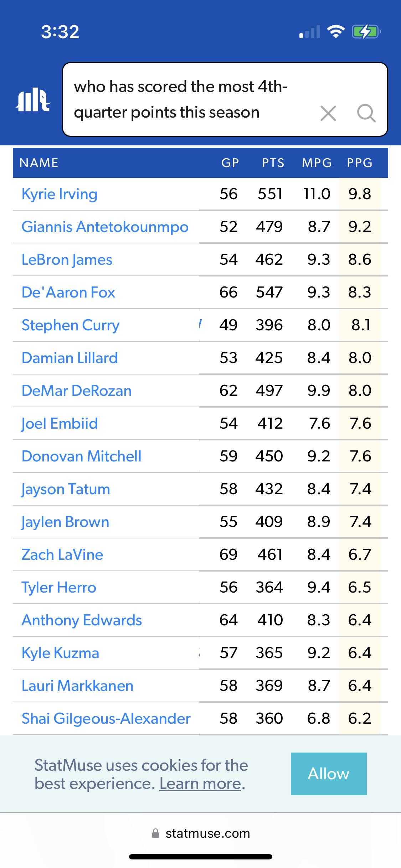Sort table by PTS column header
The height and width of the screenshot is (868, 401).
pyautogui.click(x=273, y=163)
